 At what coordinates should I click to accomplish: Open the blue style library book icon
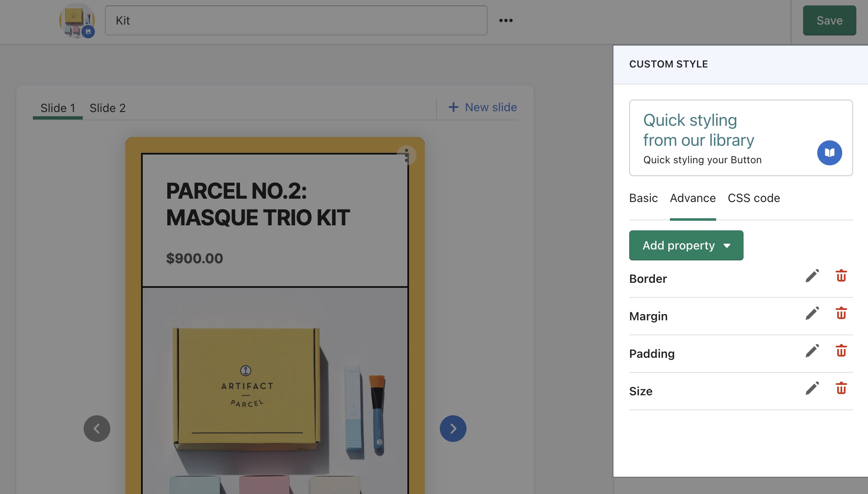pyautogui.click(x=829, y=153)
